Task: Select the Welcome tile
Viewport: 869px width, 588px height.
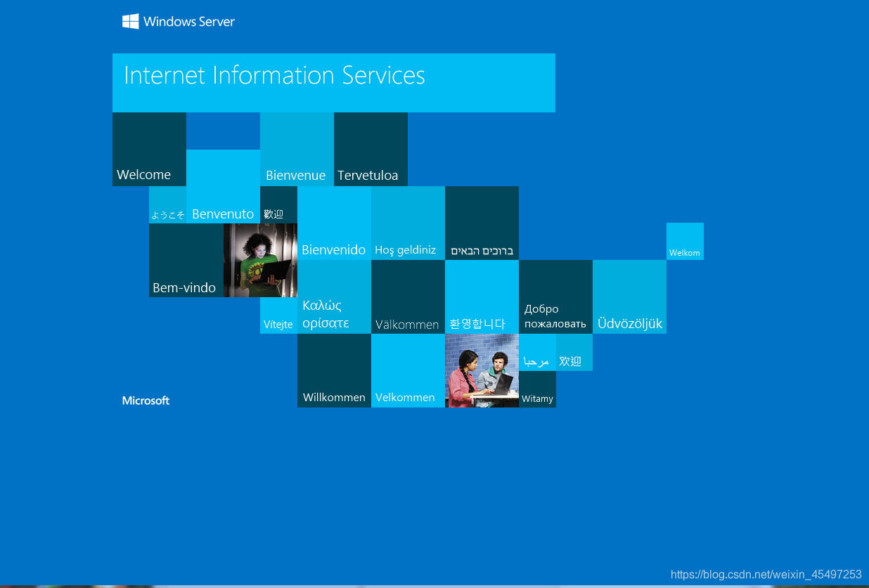Action: point(149,149)
